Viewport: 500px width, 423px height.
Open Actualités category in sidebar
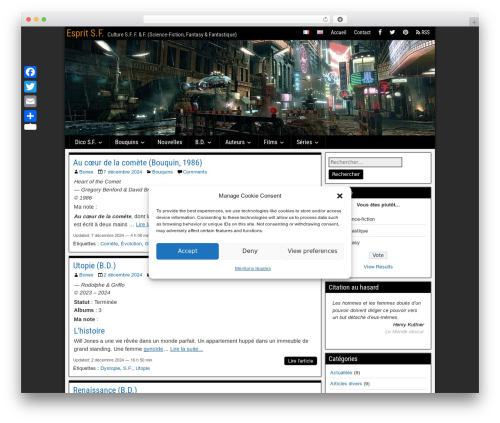[341, 373]
